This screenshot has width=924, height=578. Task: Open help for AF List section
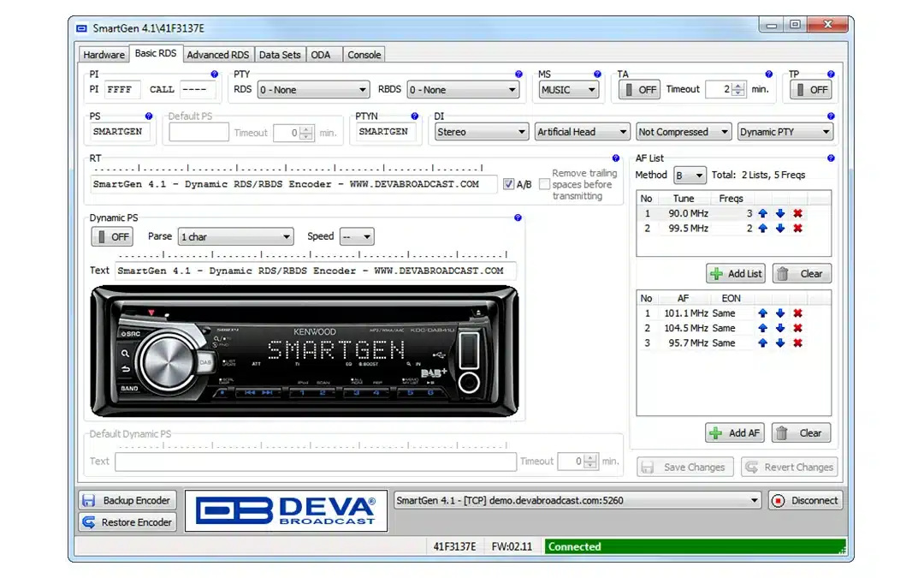pyautogui.click(x=831, y=158)
